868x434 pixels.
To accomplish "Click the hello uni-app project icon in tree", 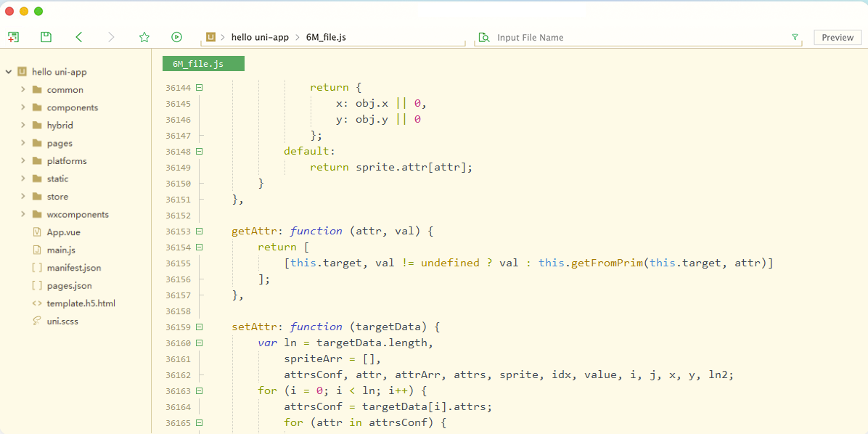I will coord(22,71).
